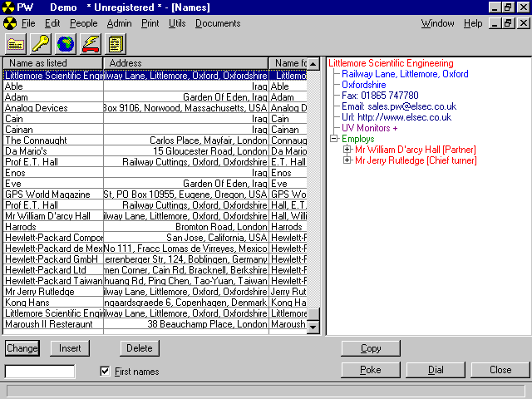Screen dimensions: 532x399
Task: Toggle the First names checkbox
Action: (105, 372)
